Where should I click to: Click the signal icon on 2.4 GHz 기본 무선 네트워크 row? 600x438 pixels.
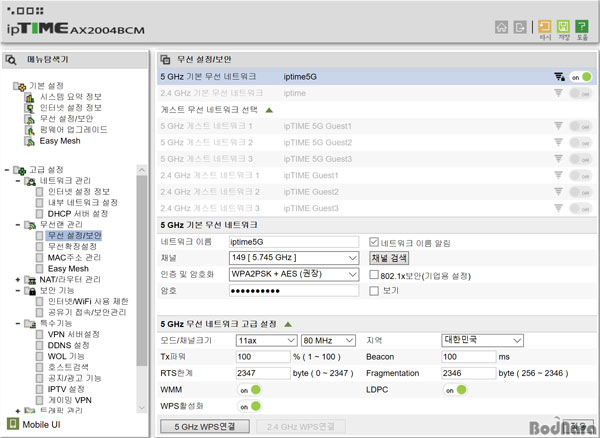(558, 93)
